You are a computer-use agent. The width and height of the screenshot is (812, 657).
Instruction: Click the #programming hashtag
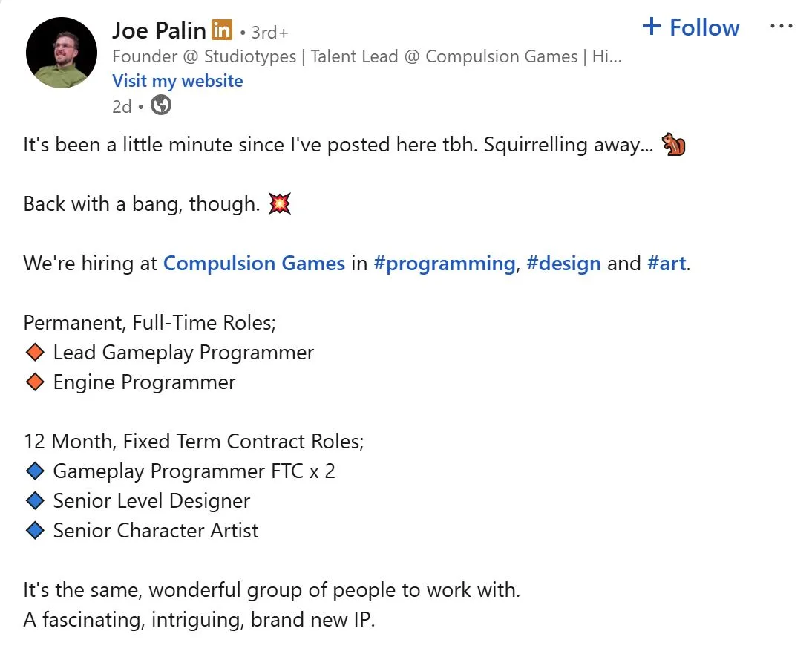click(x=444, y=263)
